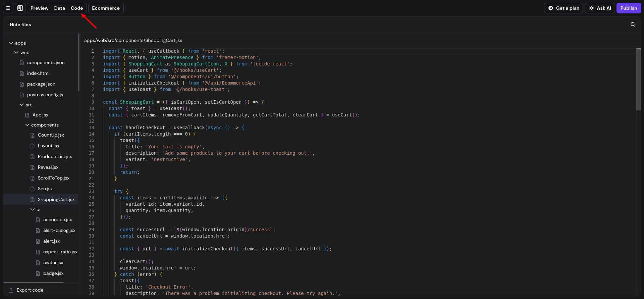Click the file path apps/web/src/components/ShoppingCart.jsx
This screenshot has width=644, height=299.
[x=133, y=40]
